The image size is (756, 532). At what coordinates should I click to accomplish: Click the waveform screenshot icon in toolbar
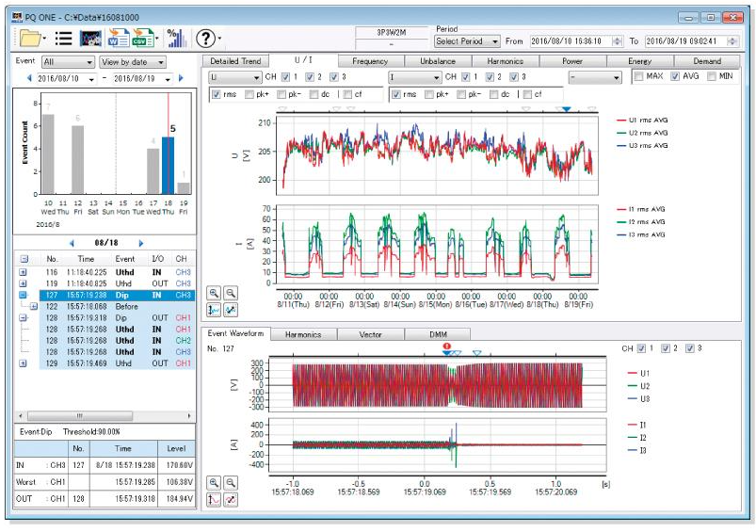90,38
